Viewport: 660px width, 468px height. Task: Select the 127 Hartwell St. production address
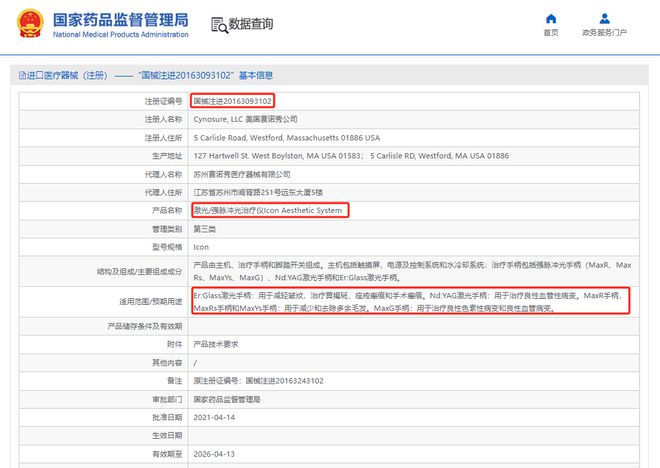point(351,156)
